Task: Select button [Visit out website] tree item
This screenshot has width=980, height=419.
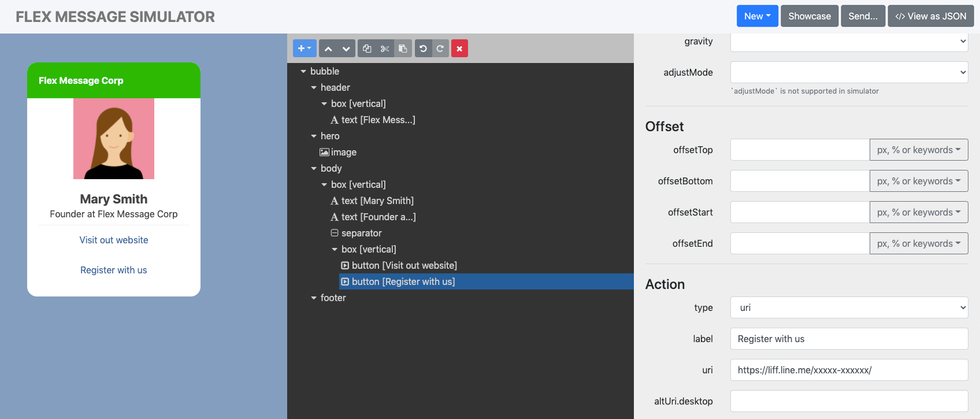Action: [x=399, y=265]
